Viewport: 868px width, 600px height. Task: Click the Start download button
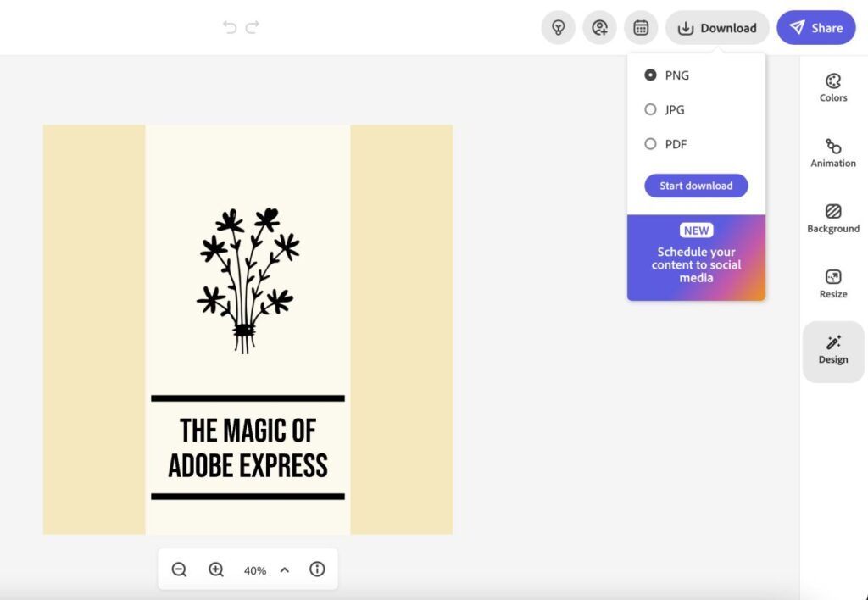pos(696,185)
